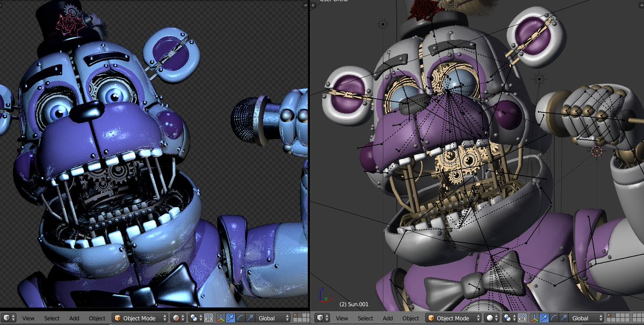
Task: Open Global orientation dropdown in solid viewport
Action: [586, 318]
